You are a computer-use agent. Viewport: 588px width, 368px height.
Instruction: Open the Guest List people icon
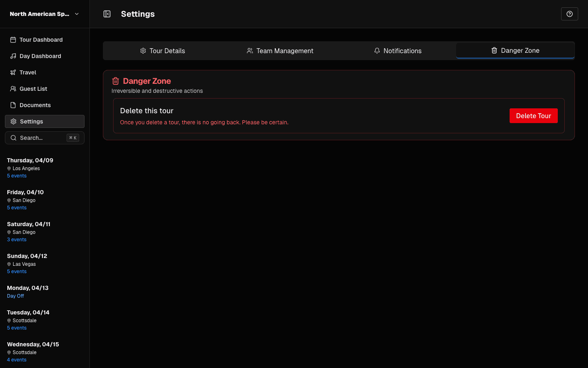click(x=13, y=88)
